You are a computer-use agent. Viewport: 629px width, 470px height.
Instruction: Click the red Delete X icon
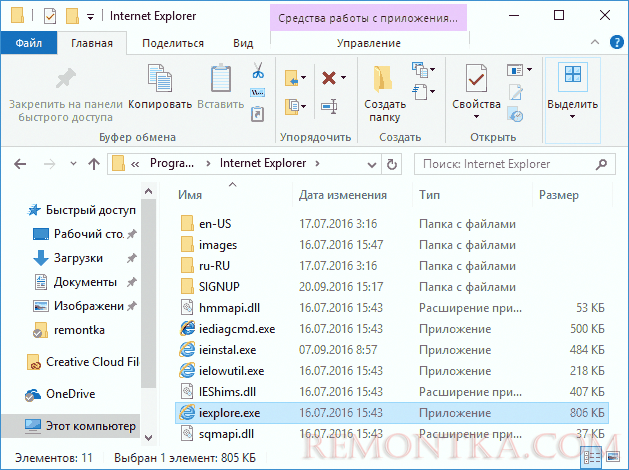click(x=329, y=78)
